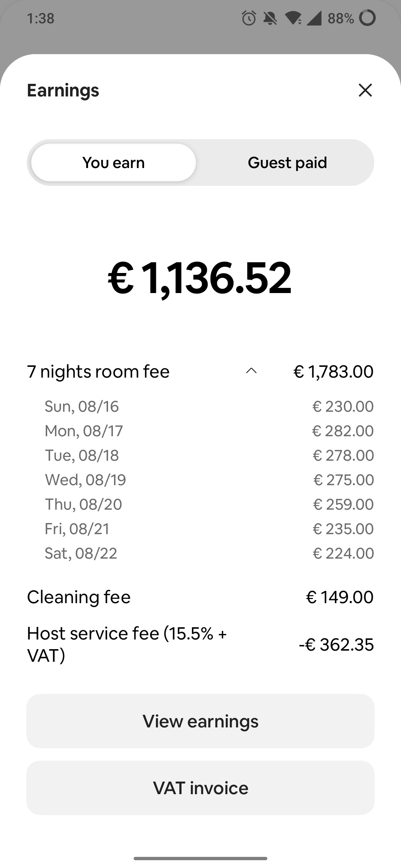Tap the cellular signal icon
The height and width of the screenshot is (868, 401).
click(314, 18)
